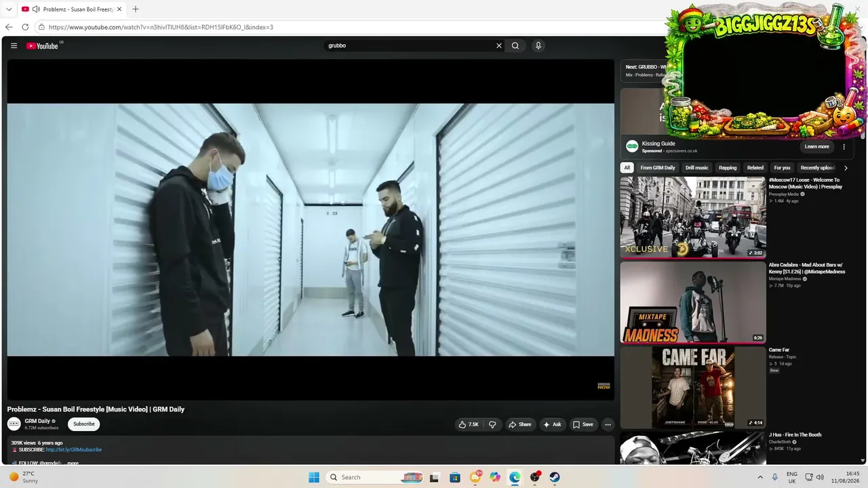Viewport: 868px width, 488px height.
Task: Close the Problemz YouTube browser tab
Action: point(121,9)
